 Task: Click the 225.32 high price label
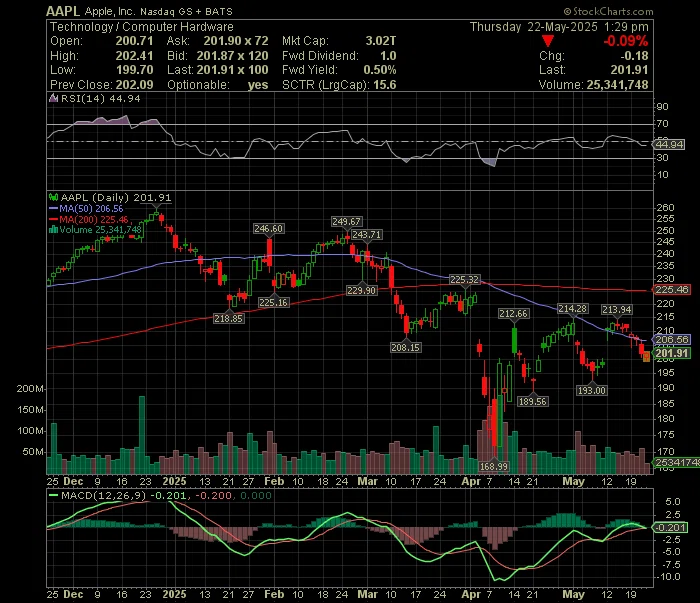click(x=464, y=280)
